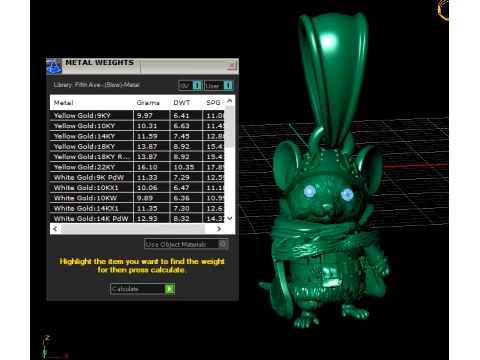
Task: Select the White Gold:9K PdW row
Action: tap(138, 177)
